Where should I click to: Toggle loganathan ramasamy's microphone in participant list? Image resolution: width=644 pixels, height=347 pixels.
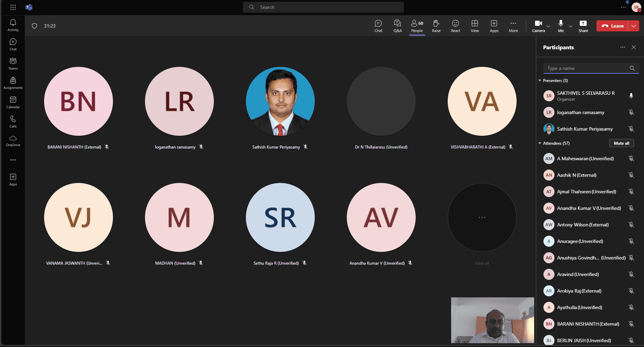[631, 112]
